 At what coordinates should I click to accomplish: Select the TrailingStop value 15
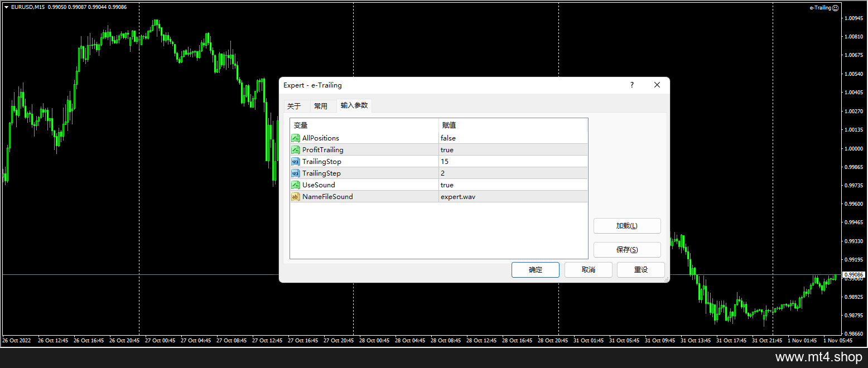tap(444, 162)
